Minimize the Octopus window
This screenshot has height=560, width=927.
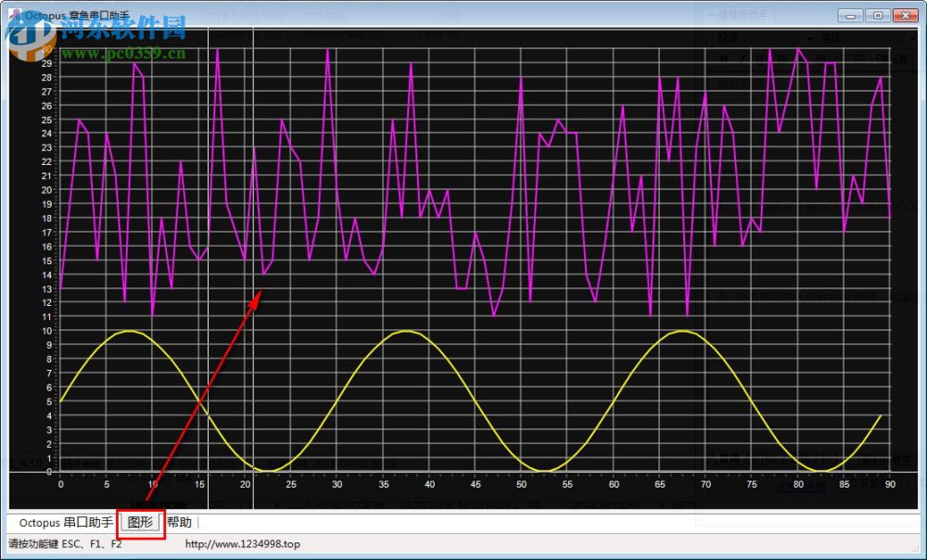[x=850, y=16]
